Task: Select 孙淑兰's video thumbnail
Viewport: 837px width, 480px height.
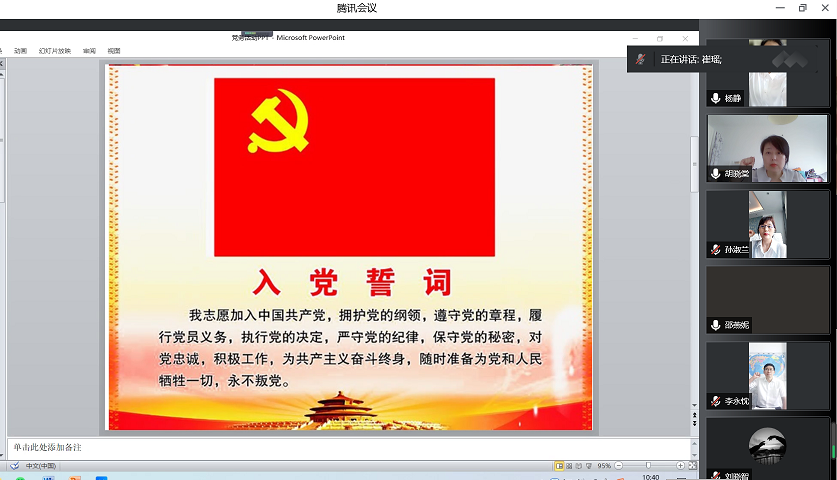Action: pyautogui.click(x=768, y=223)
